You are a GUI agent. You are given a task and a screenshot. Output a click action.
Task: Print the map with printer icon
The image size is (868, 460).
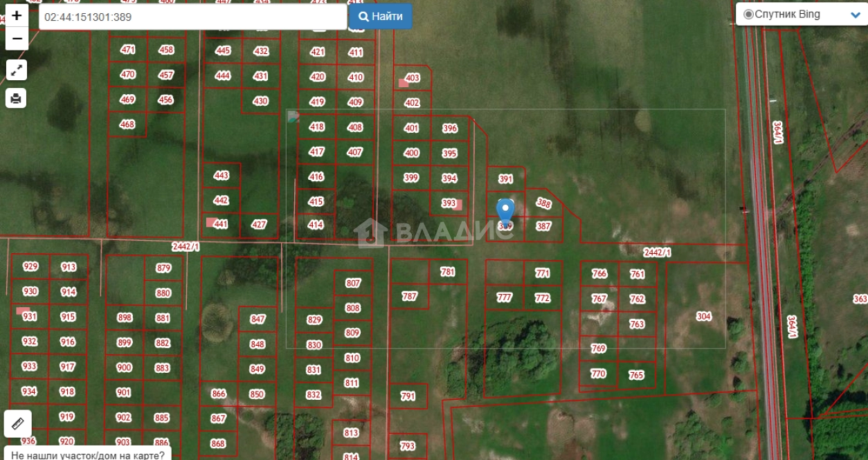[17, 98]
